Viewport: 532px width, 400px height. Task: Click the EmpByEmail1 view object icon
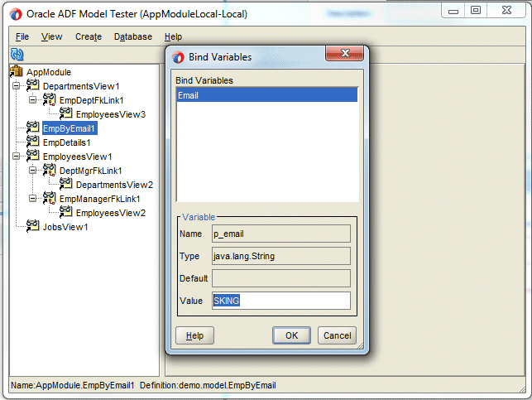click(x=33, y=128)
